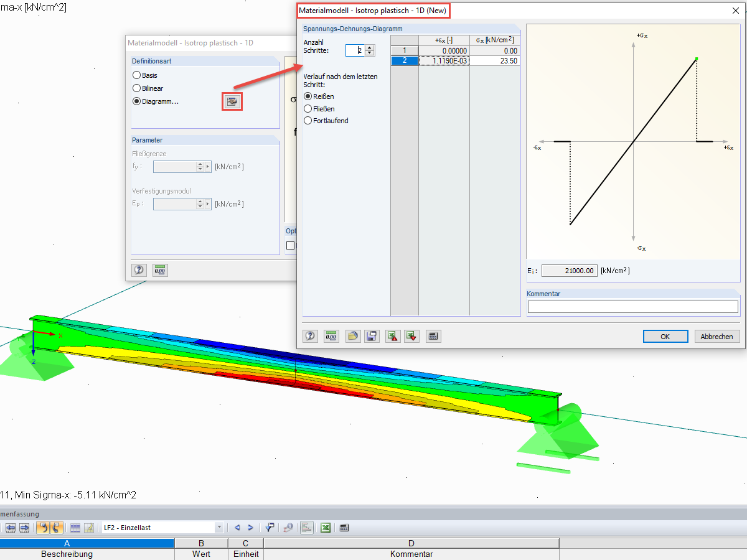Click column D Kommentar header in the bottom table
747x560 pixels.
pos(411,548)
